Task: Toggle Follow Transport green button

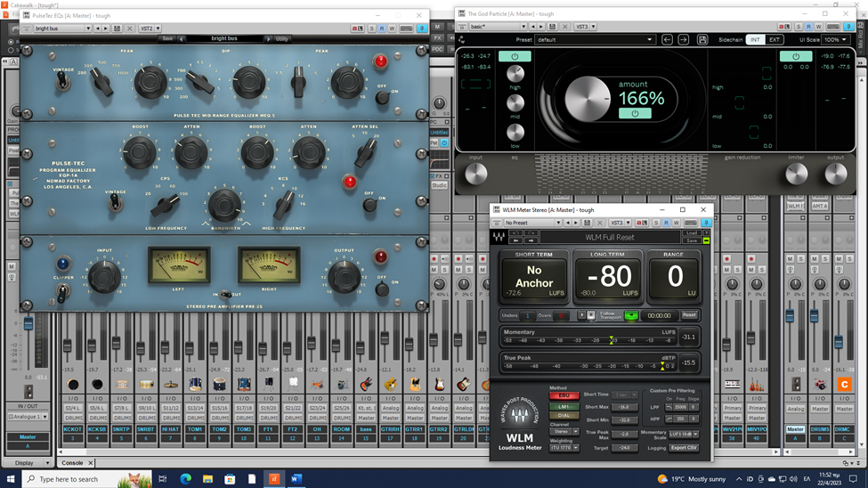Action: click(631, 315)
